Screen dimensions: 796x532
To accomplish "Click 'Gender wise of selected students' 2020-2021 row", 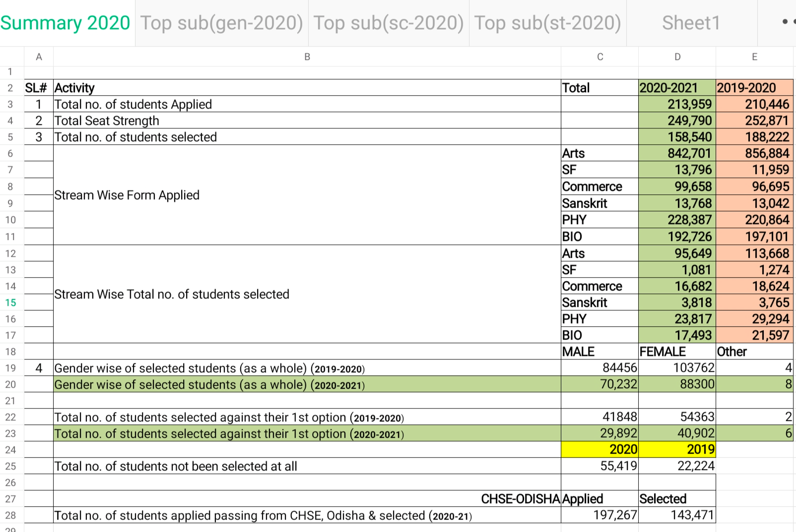I will point(307,384).
